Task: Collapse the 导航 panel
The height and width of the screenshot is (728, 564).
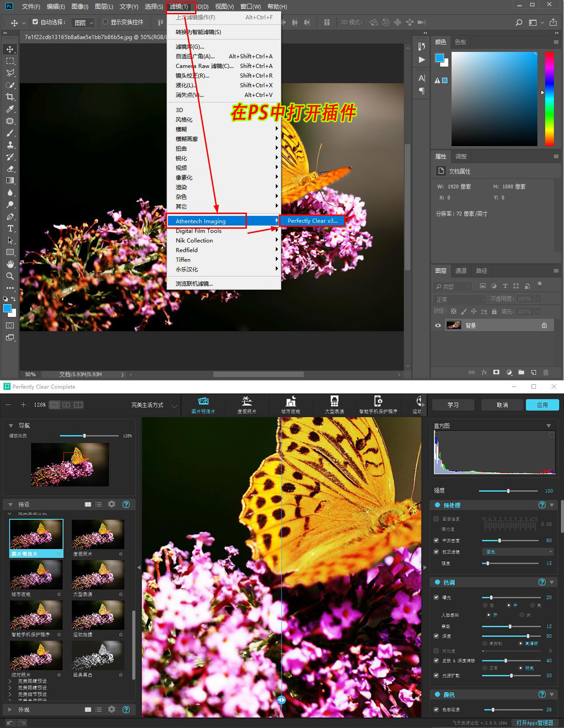Action: (10, 425)
